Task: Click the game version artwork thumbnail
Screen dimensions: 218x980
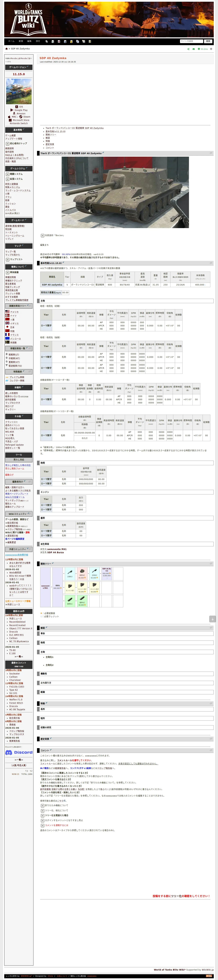Action: pyautogui.click(x=19, y=91)
